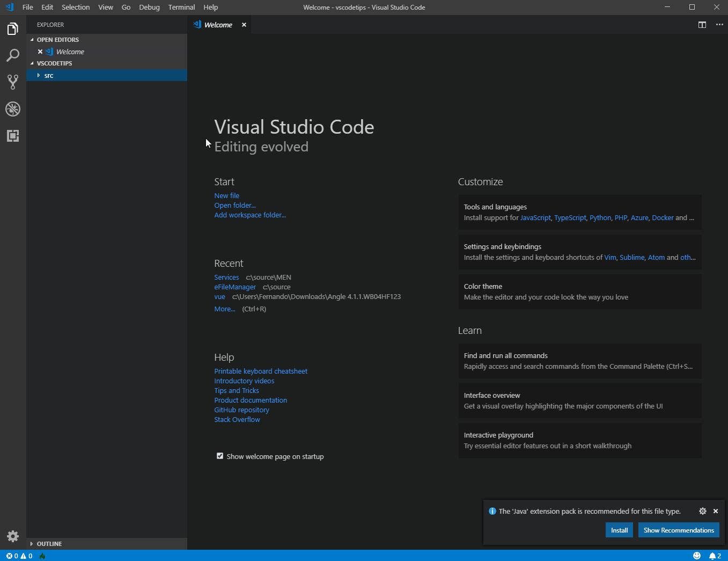
Task: Click the flame icon in status bar
Action: tap(42, 556)
